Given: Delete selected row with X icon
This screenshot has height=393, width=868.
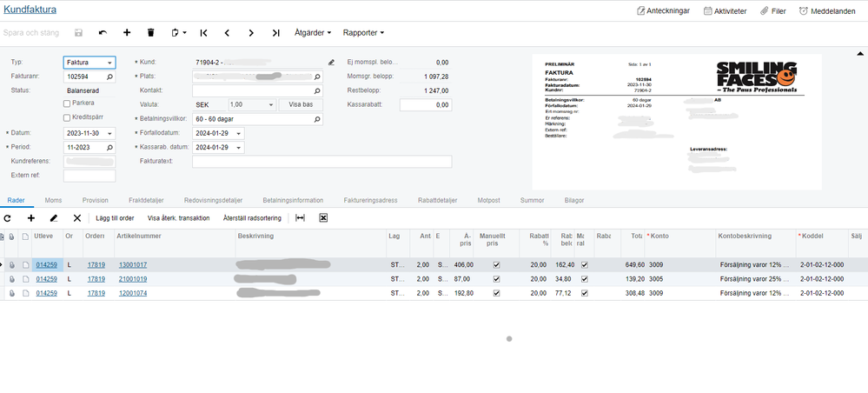Looking at the screenshot, I should [77, 218].
